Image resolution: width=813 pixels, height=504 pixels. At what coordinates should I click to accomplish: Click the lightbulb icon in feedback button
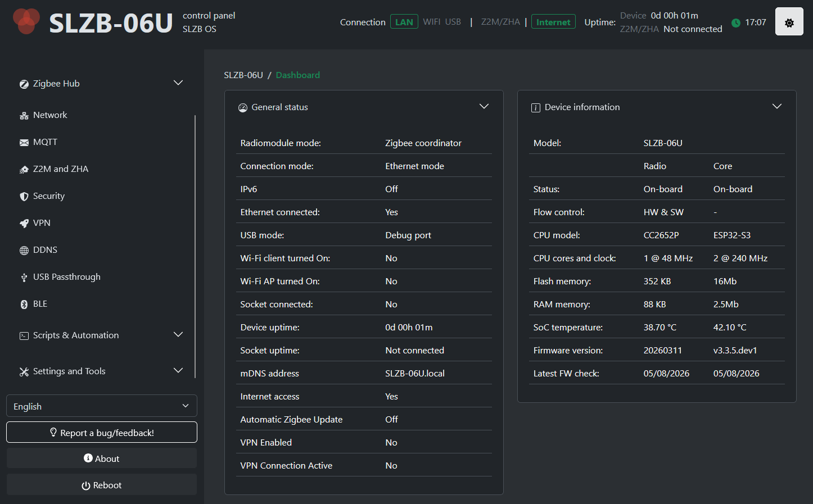53,432
